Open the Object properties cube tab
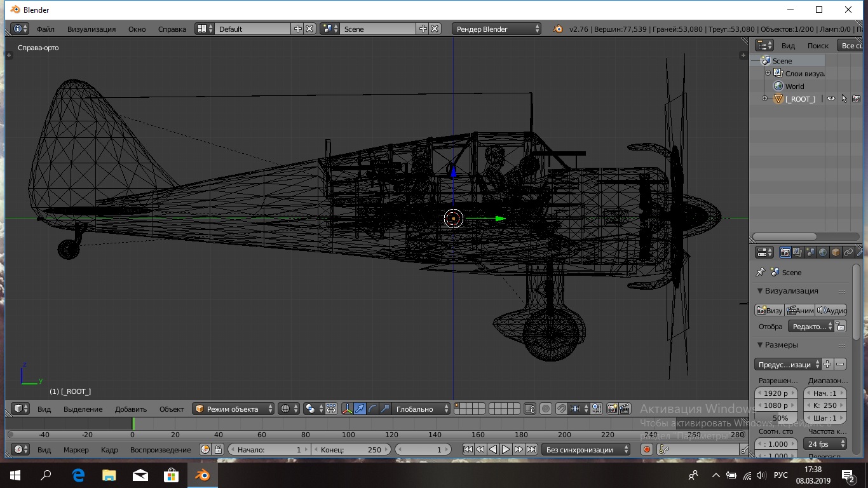The image size is (868, 488). tap(836, 253)
